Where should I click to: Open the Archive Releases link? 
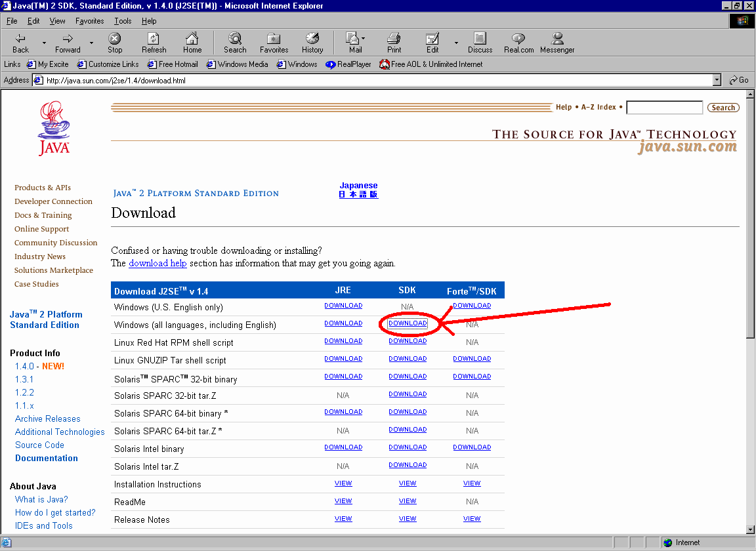(x=48, y=419)
